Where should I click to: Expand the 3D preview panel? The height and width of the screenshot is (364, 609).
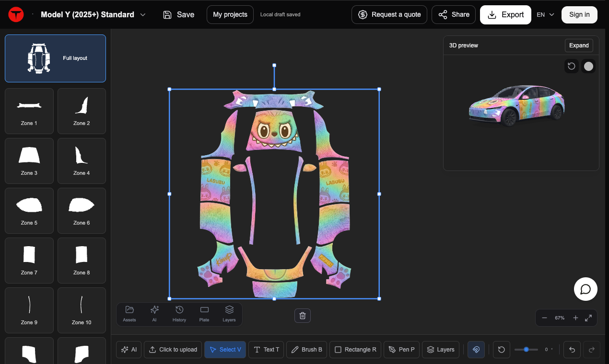579,45
